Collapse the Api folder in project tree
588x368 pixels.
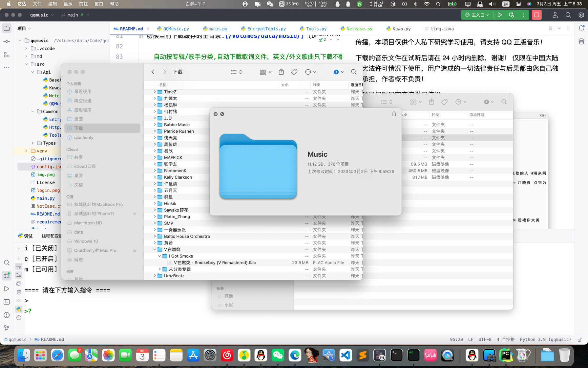pos(32,72)
